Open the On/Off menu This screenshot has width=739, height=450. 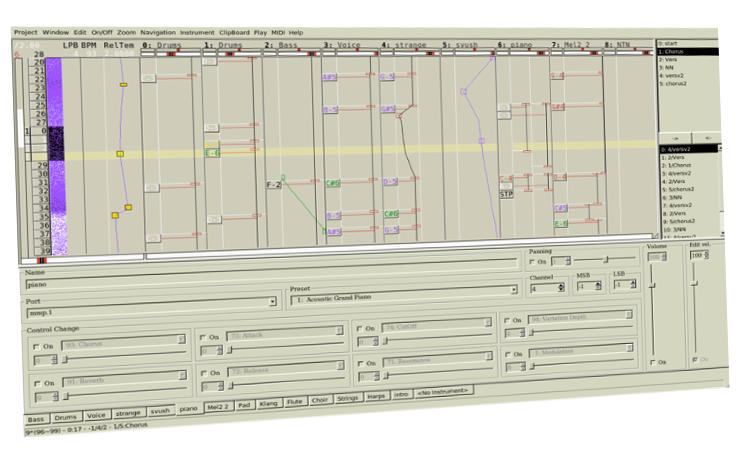pos(102,33)
